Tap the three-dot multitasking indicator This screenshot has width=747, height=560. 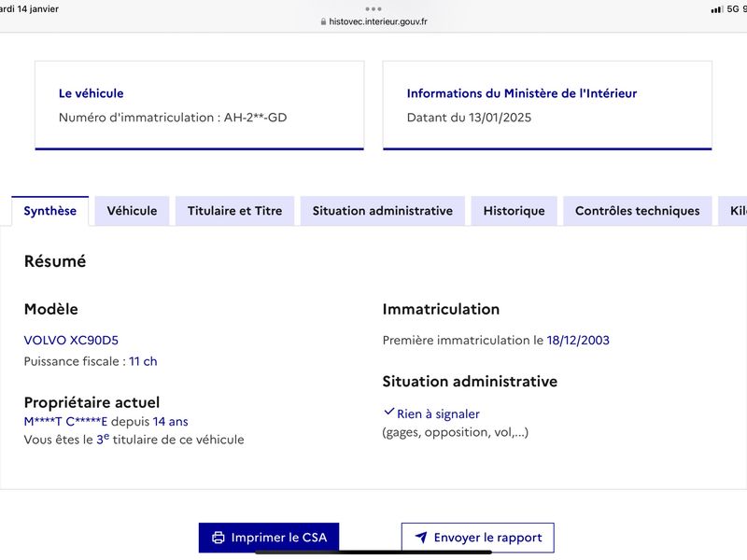(373, 9)
